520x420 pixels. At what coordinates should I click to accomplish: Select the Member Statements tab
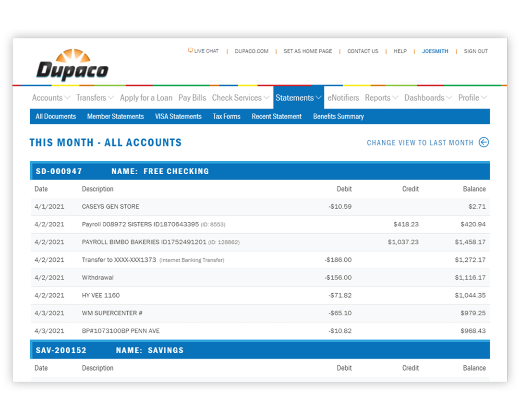(115, 116)
